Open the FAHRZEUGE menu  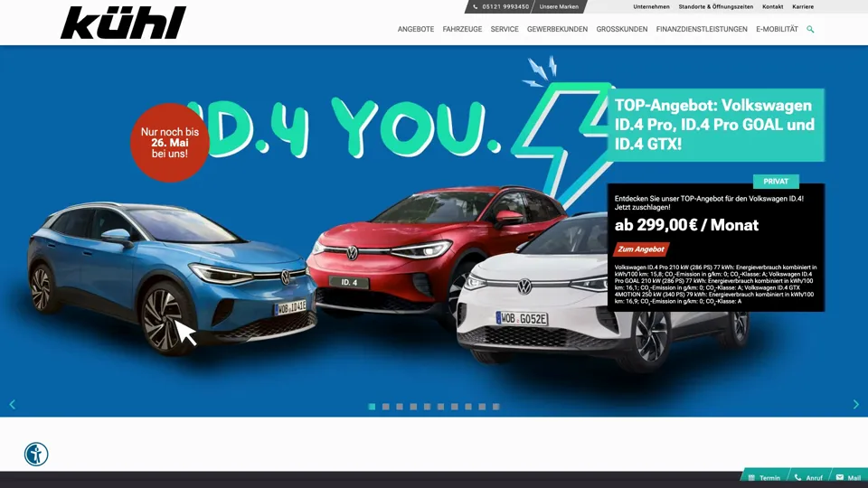pyautogui.click(x=462, y=29)
